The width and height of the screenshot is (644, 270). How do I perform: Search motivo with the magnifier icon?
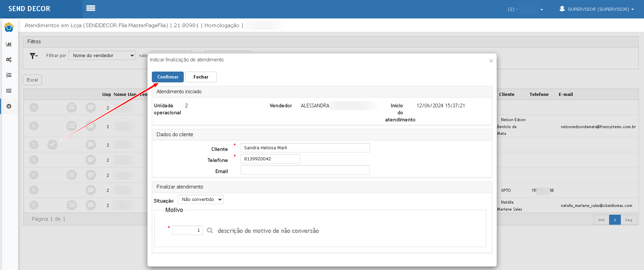[x=210, y=230]
